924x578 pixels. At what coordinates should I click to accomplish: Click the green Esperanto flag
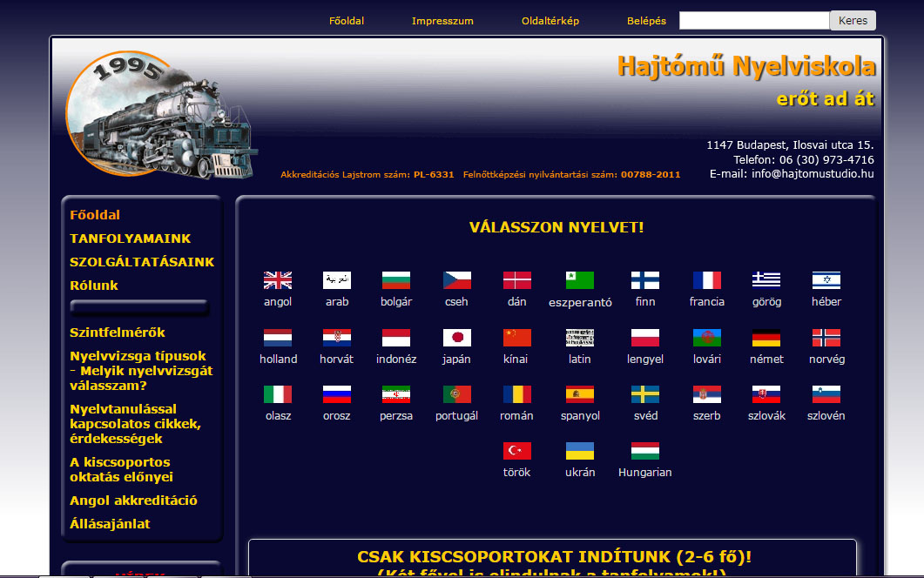pos(580,280)
